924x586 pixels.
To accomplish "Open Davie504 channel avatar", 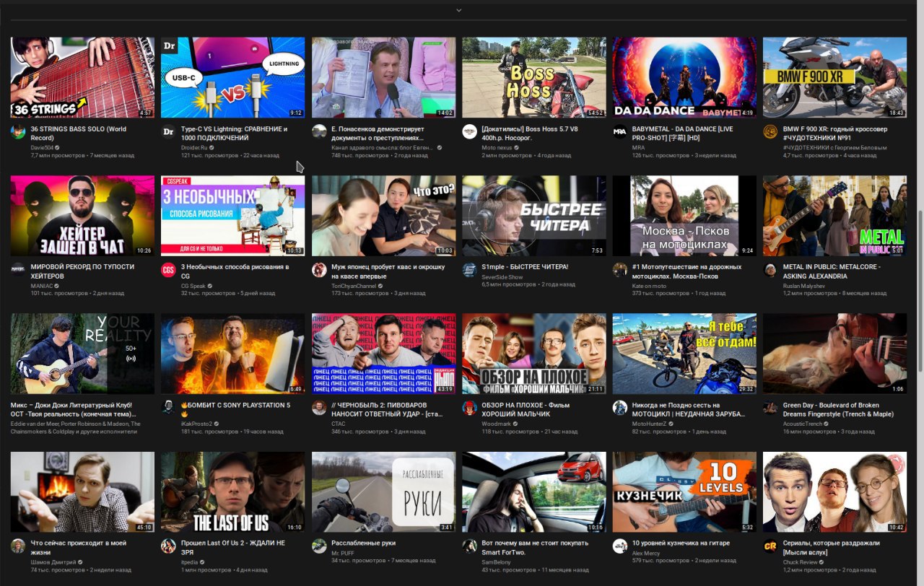I will pyautogui.click(x=18, y=132).
